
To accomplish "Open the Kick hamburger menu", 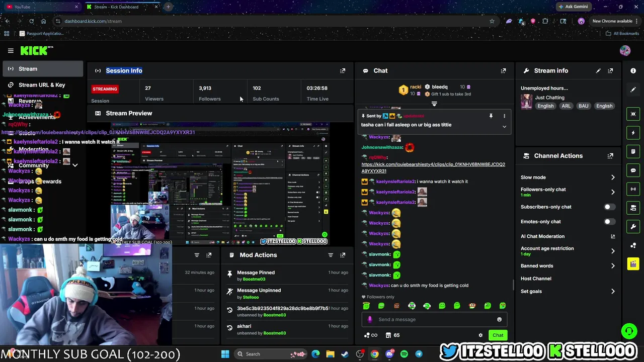I will click(11, 51).
